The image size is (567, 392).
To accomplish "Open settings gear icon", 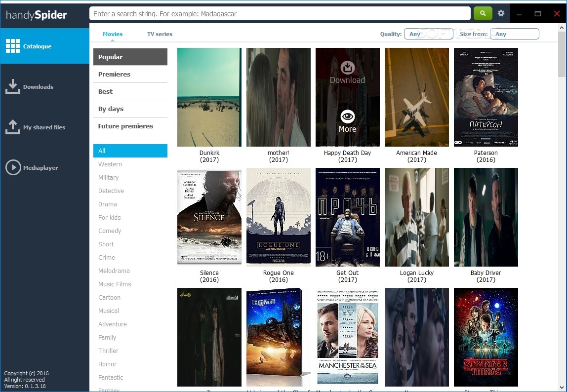I will click(501, 13).
